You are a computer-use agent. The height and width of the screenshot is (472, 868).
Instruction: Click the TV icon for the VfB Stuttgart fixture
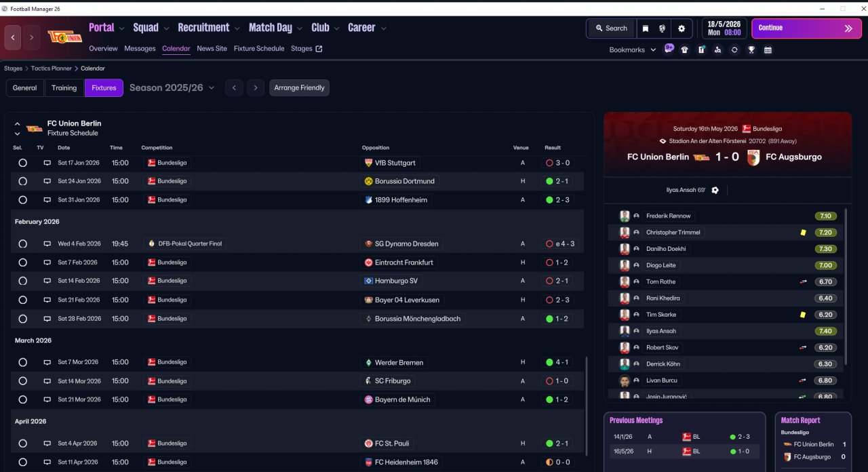click(47, 163)
